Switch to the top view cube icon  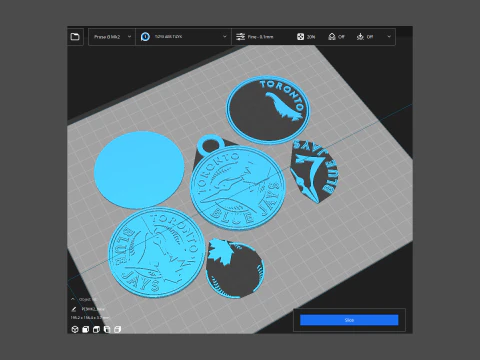click(96, 329)
